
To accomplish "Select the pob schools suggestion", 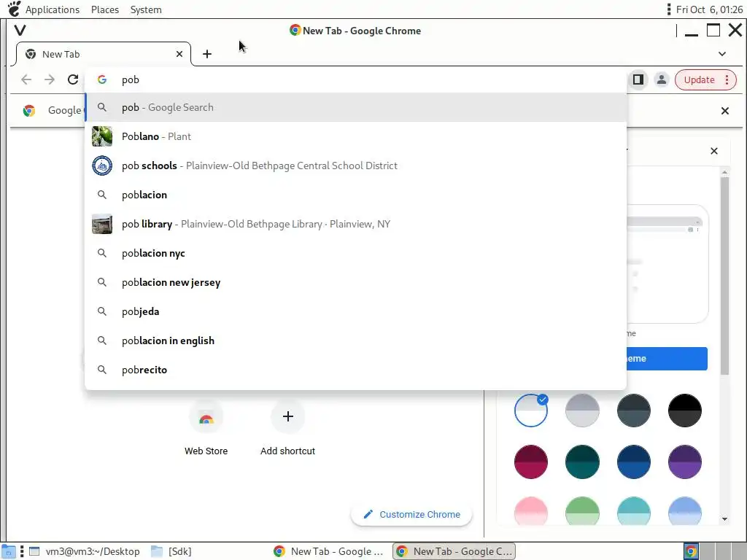I will click(x=355, y=166).
